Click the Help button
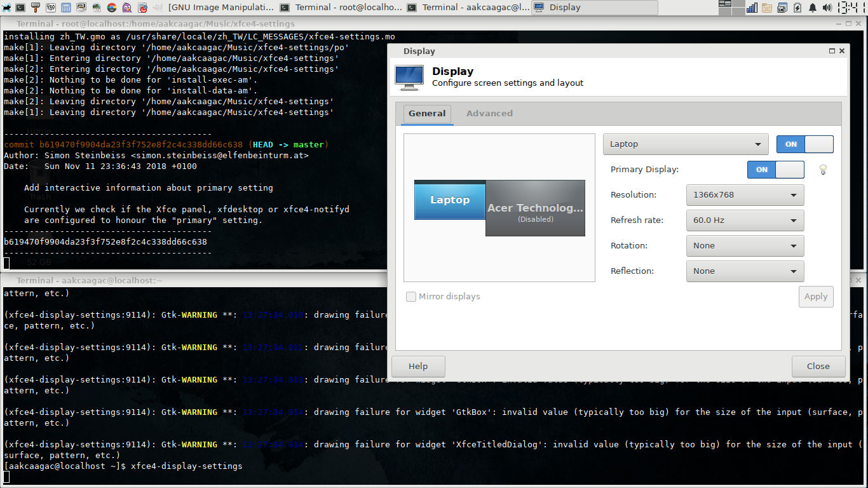868x488 pixels. (418, 367)
